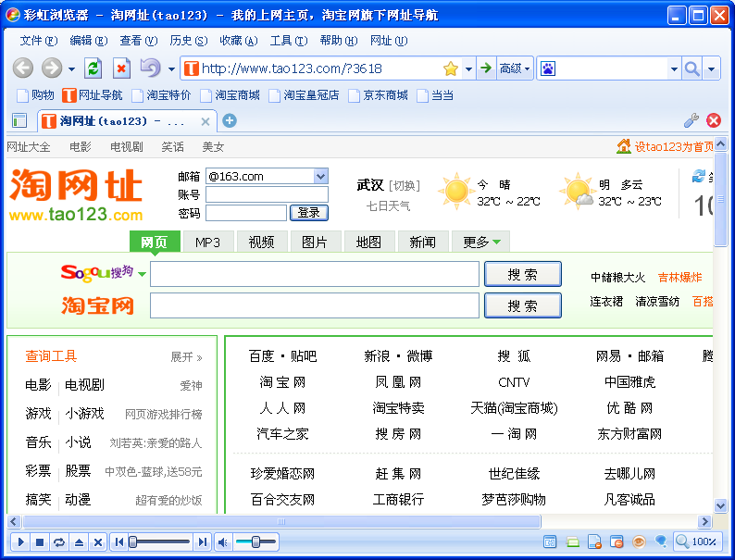Click the popup-blocker window icon in status bar
The height and width of the screenshot is (560, 735).
pyautogui.click(x=617, y=542)
